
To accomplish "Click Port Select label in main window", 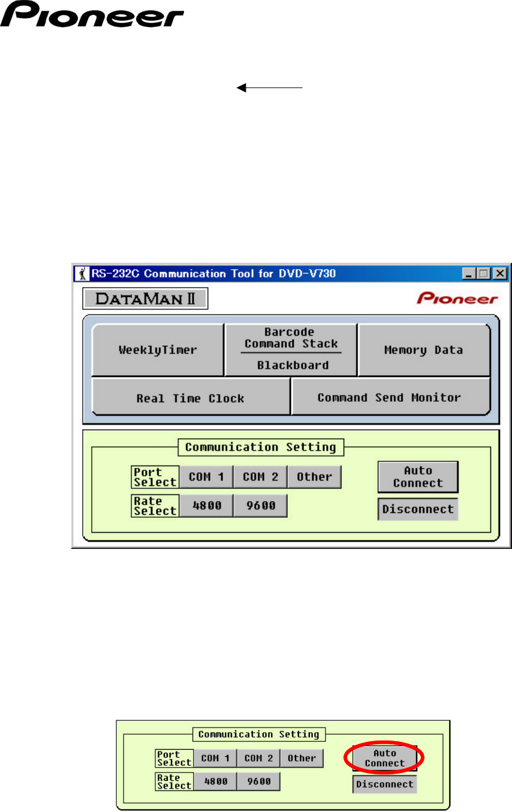I will pyautogui.click(x=155, y=477).
